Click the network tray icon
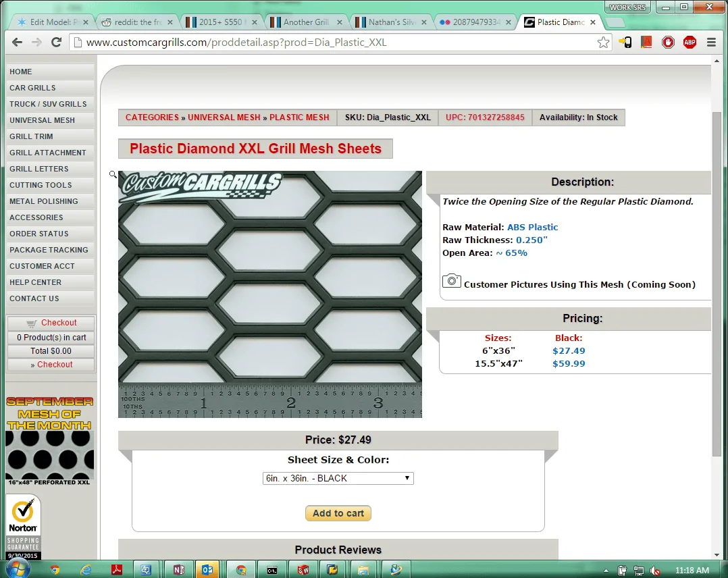Viewport: 728px width, 578px height. pos(639,571)
